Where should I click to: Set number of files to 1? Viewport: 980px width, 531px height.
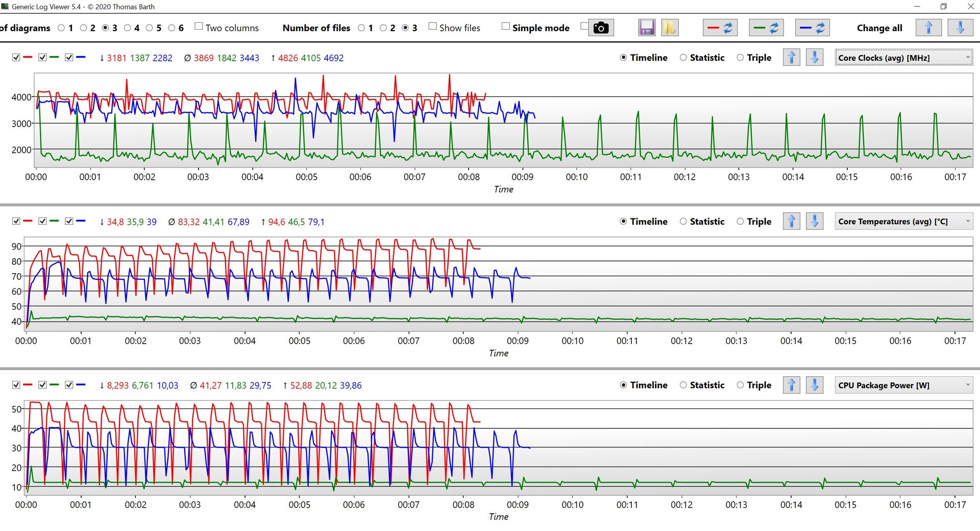click(361, 28)
